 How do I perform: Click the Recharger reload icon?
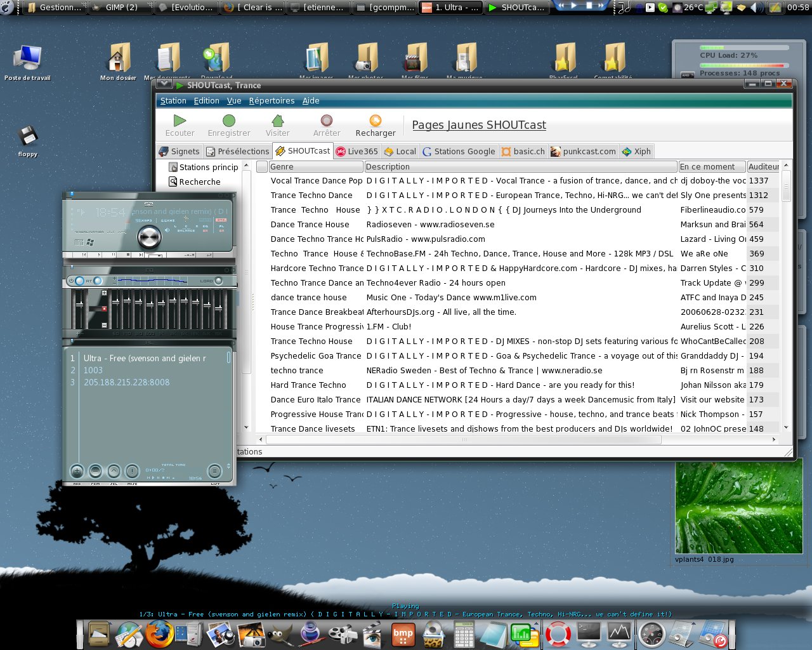point(376,121)
